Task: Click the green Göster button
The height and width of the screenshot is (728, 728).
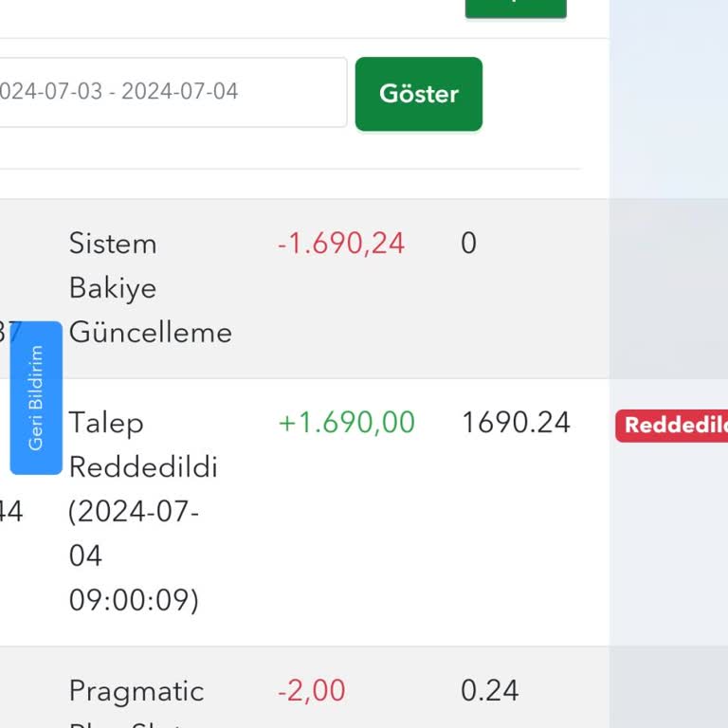Action: (419, 94)
